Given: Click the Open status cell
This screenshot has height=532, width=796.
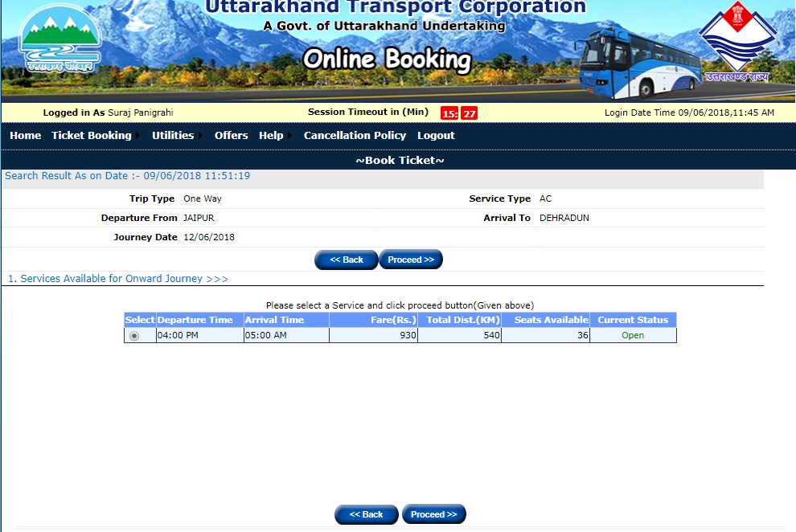Looking at the screenshot, I should coord(633,335).
